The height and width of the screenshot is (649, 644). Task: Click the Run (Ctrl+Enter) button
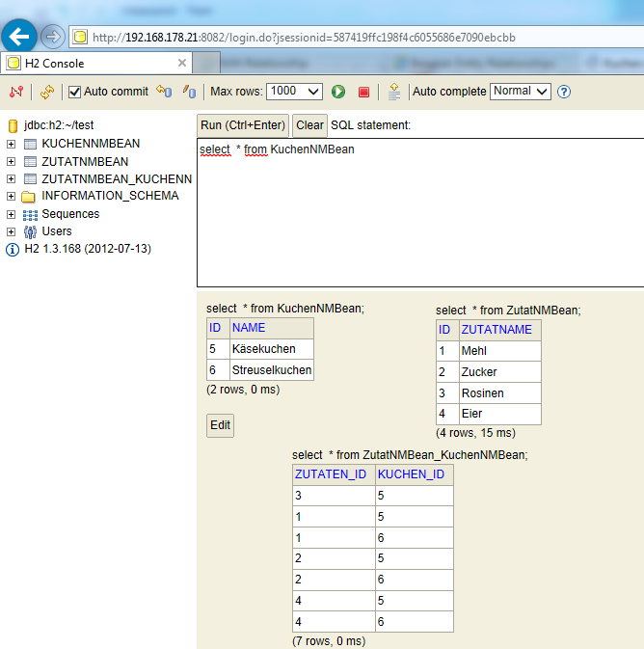coord(243,125)
